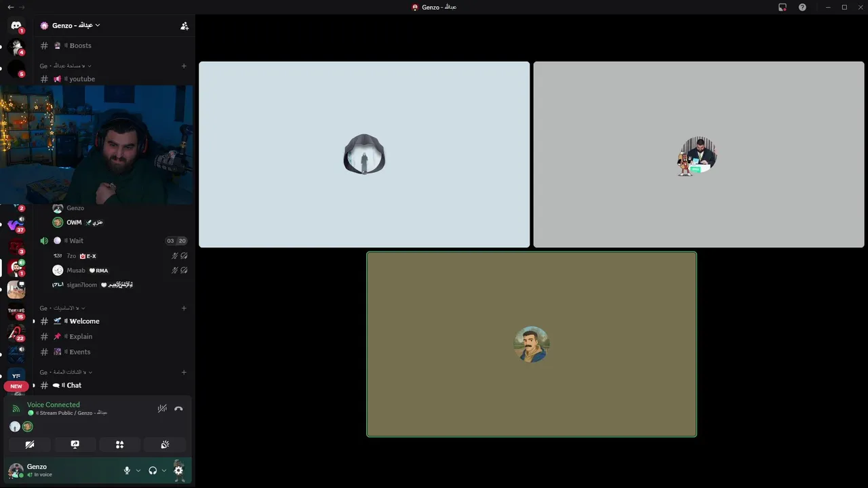Image resolution: width=868 pixels, height=488 pixels.
Task: Collapse the مساحة عبدالله category
Action: point(65,66)
